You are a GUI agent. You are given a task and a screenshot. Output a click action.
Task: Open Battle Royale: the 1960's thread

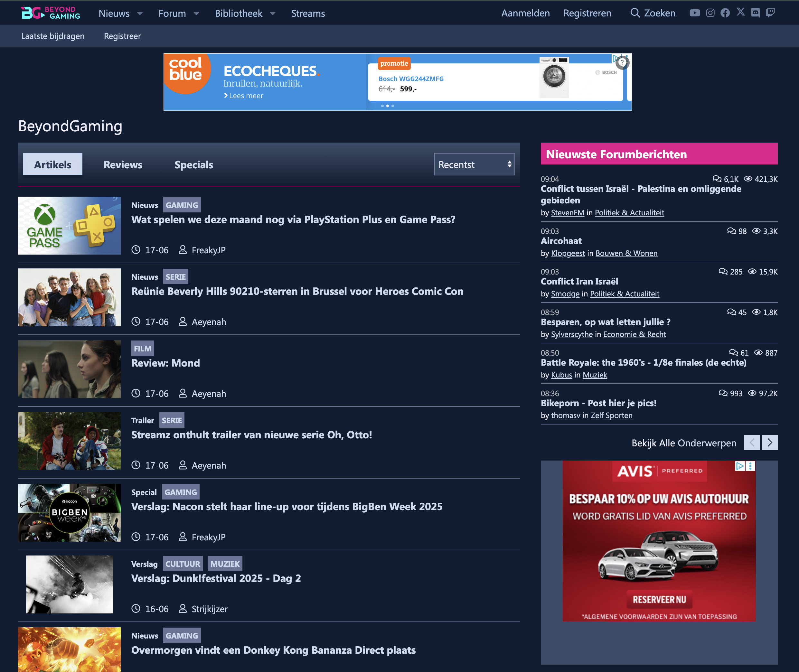click(x=644, y=362)
